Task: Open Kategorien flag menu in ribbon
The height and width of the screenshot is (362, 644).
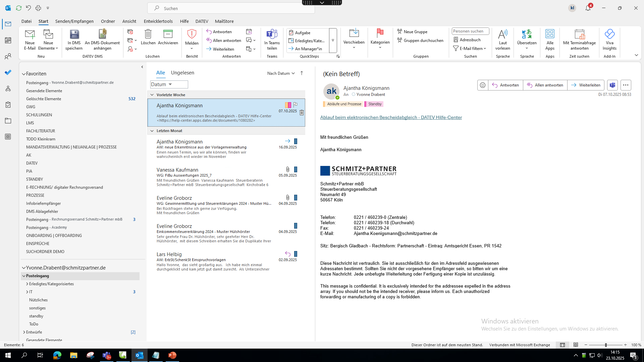Action: coord(380,39)
